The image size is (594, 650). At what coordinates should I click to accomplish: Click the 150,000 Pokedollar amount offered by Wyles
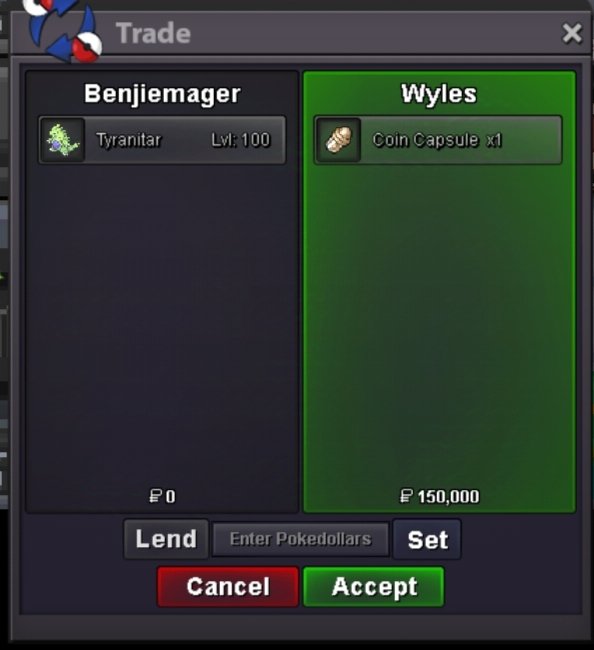(449, 497)
